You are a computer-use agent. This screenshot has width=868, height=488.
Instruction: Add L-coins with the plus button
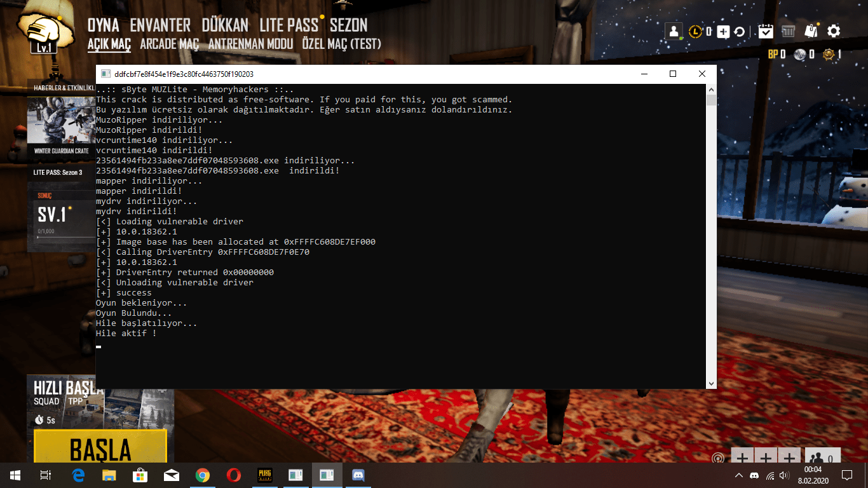(x=723, y=31)
